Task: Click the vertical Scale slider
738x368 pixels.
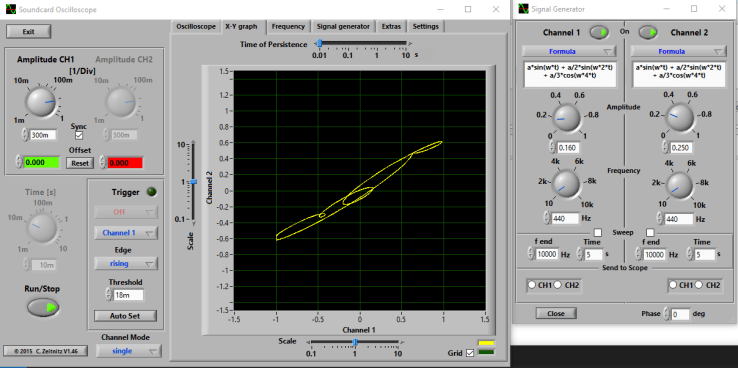Action: tap(193, 182)
